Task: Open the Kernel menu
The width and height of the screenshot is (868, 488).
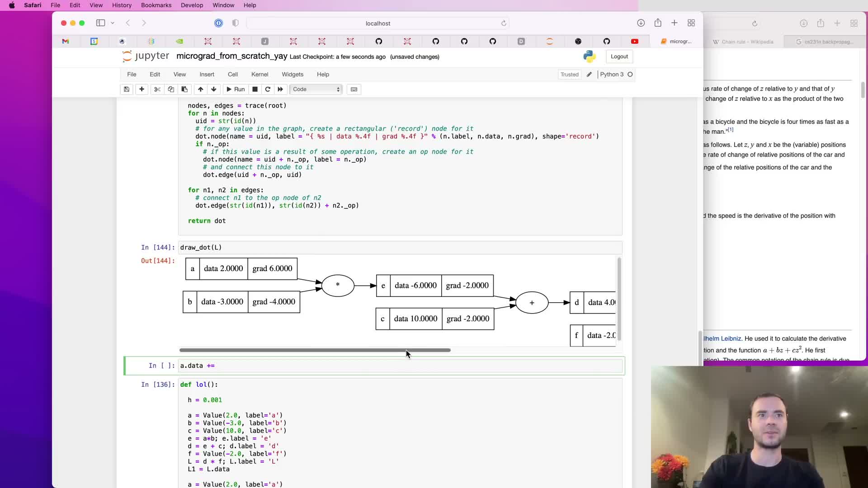Action: point(259,75)
